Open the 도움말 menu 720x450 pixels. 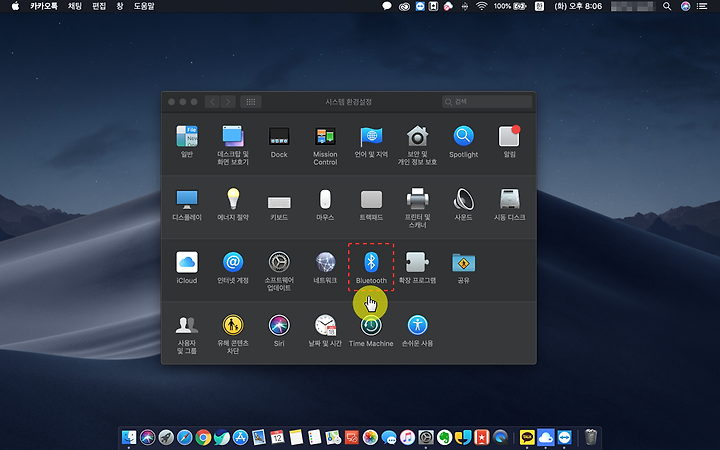[144, 6]
